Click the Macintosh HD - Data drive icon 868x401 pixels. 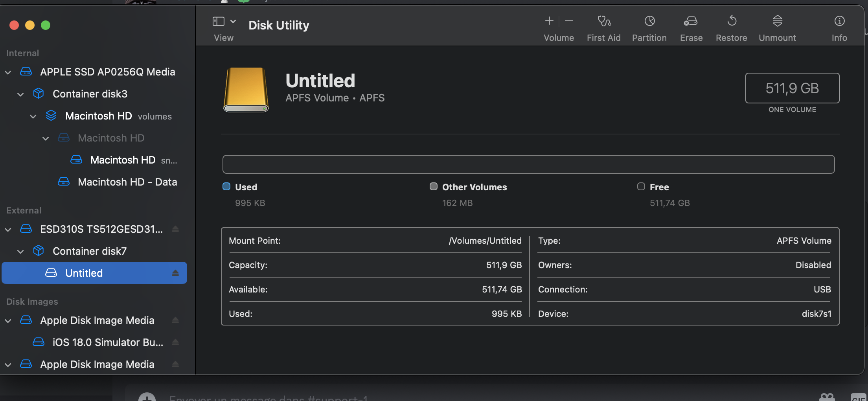tap(64, 182)
